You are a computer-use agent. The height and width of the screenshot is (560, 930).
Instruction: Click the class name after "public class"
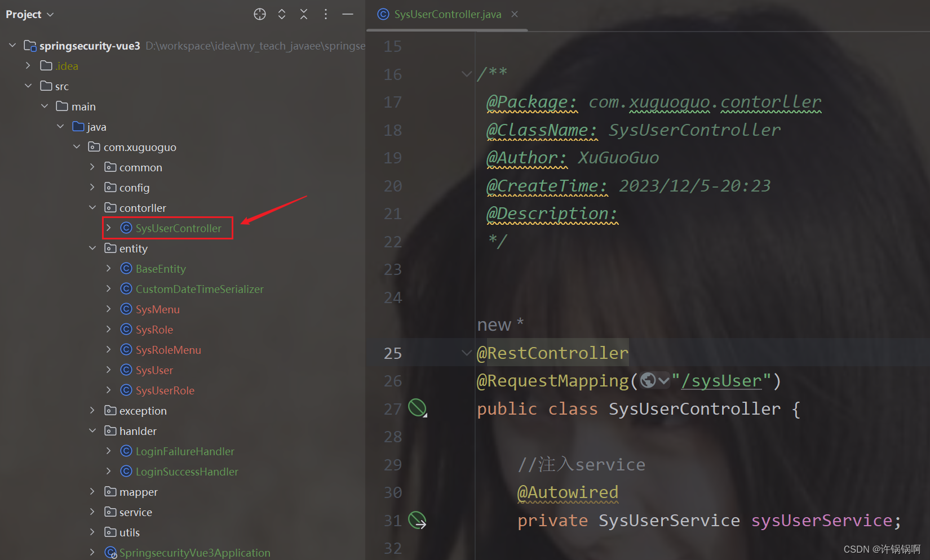pos(694,408)
